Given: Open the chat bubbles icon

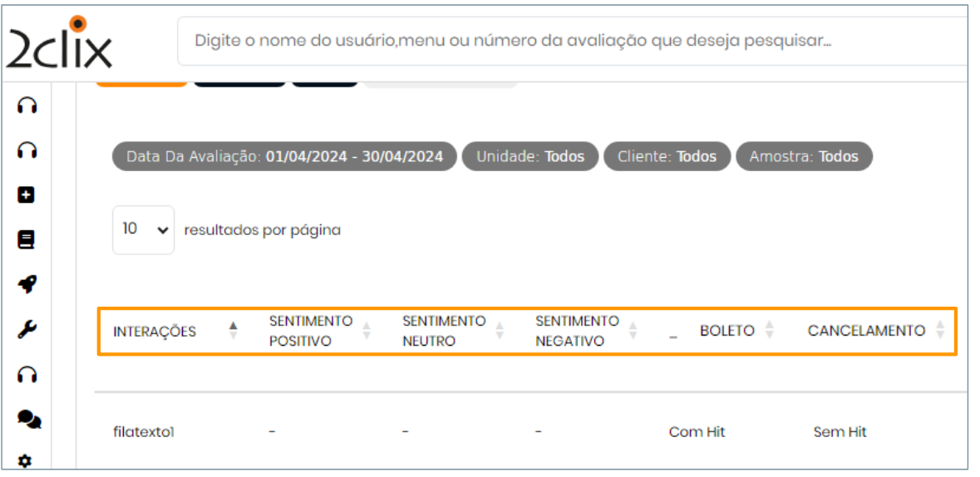Looking at the screenshot, I should (x=28, y=420).
